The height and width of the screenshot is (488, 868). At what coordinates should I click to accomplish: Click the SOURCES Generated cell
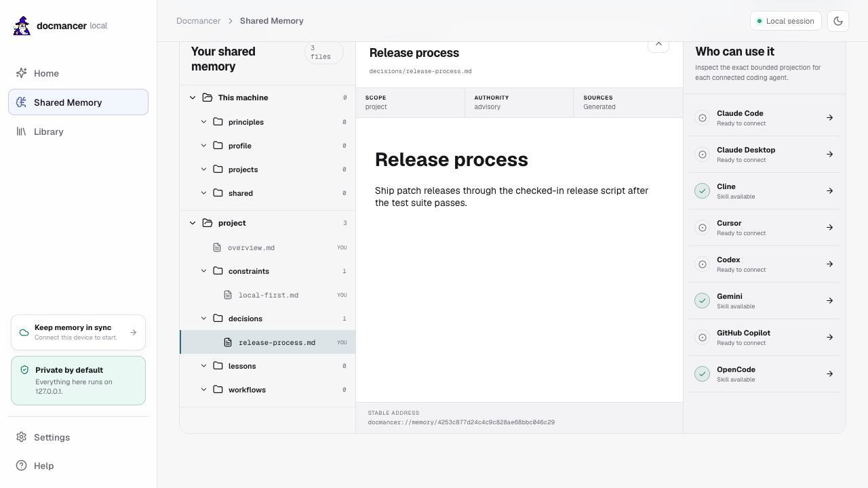(629, 102)
